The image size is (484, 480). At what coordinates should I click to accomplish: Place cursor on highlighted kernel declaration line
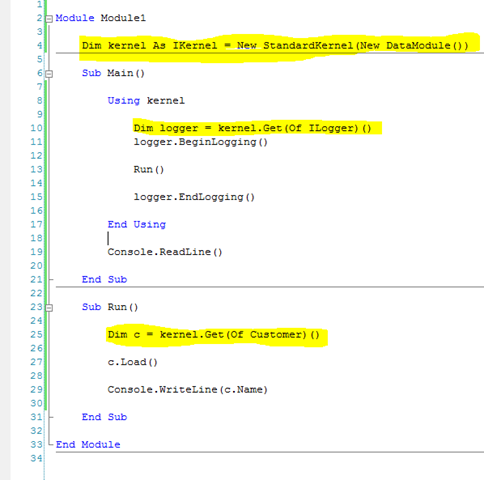(275, 46)
